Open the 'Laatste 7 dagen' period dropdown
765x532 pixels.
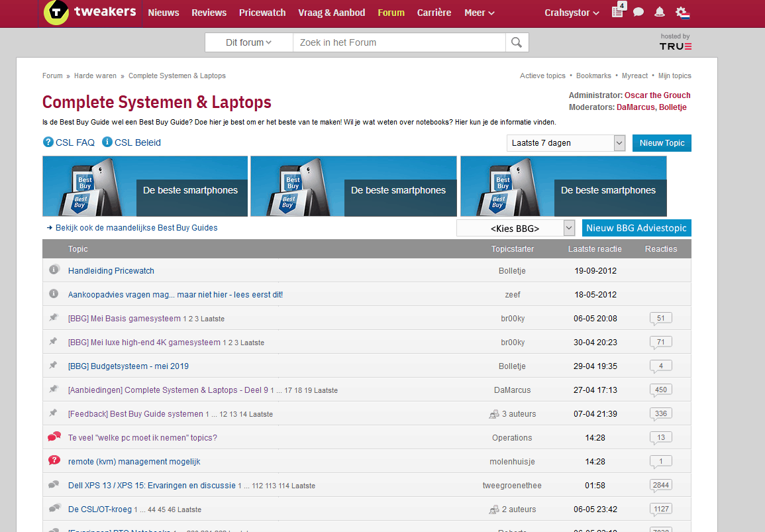[566, 143]
